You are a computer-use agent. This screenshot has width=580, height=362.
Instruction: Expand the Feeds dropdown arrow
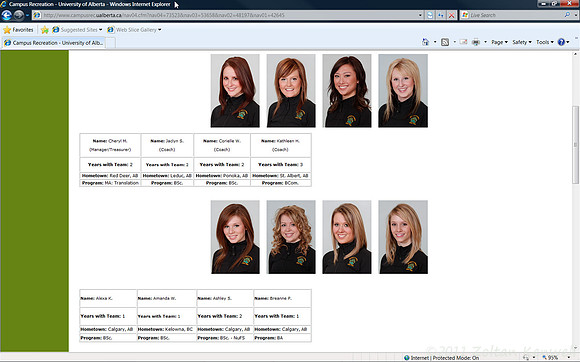pyautogui.click(x=455, y=42)
